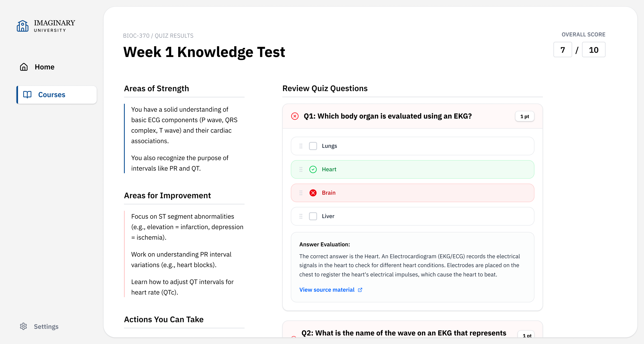644x344 pixels.
Task: Open the View source material link
Action: (327, 290)
